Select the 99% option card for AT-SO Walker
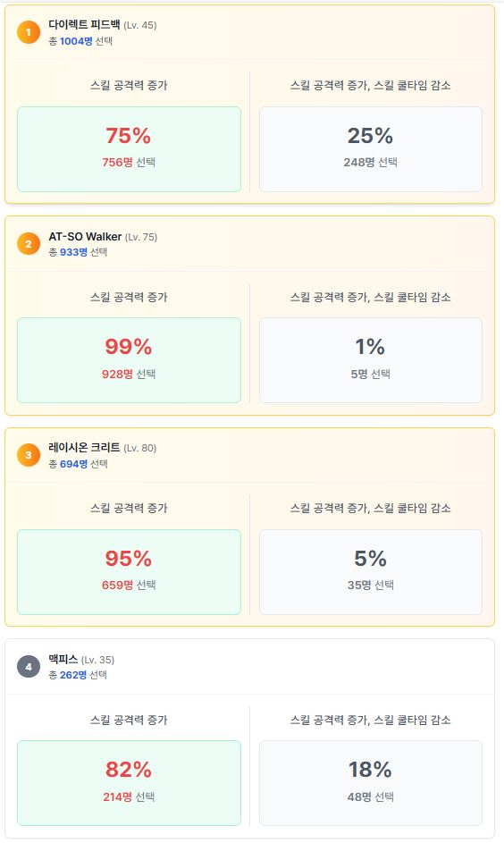This screenshot has height=843, width=504. click(x=129, y=360)
